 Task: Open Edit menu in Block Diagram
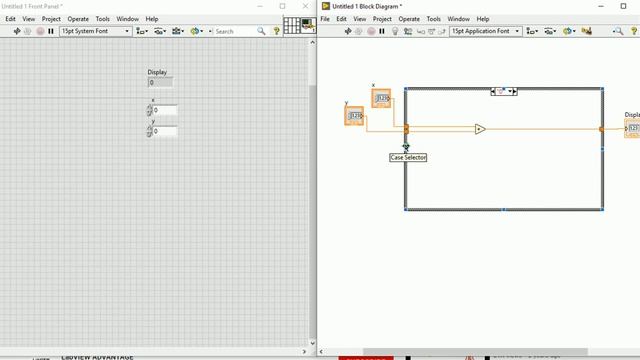point(341,19)
